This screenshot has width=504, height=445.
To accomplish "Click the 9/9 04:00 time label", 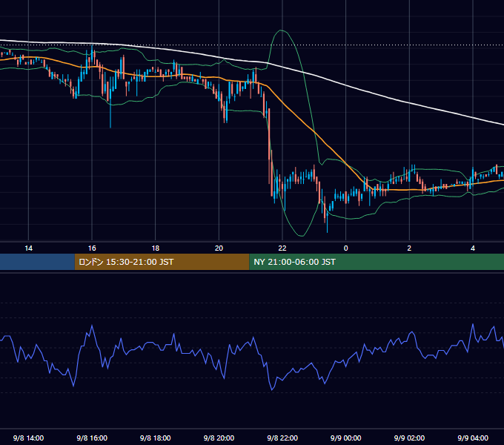I will click(x=473, y=438).
